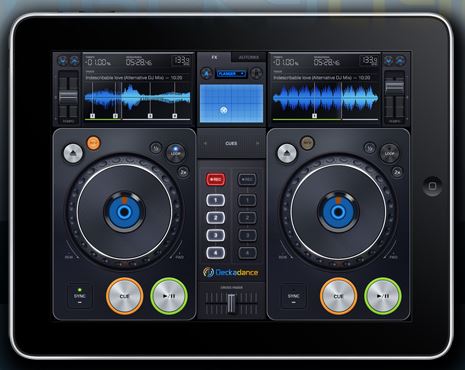Tap the handle inside the blue XY effect pad
This screenshot has width=465, height=370.
pyautogui.click(x=224, y=109)
